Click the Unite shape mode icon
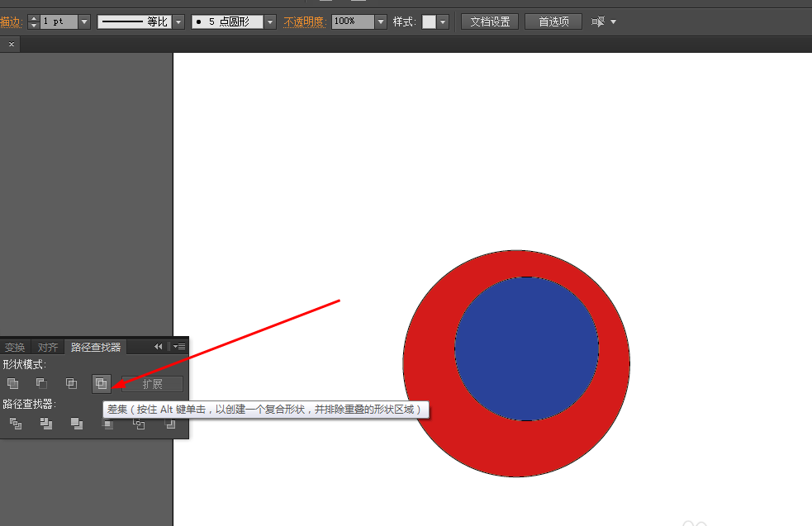This screenshot has height=526, width=812. click(13, 384)
